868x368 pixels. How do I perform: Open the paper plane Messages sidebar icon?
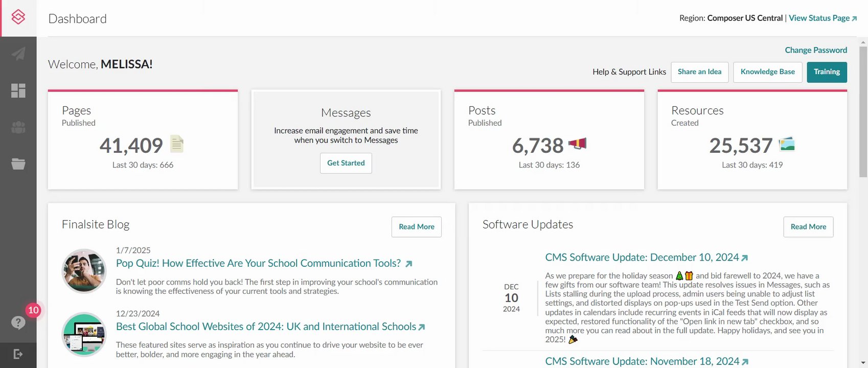18,54
